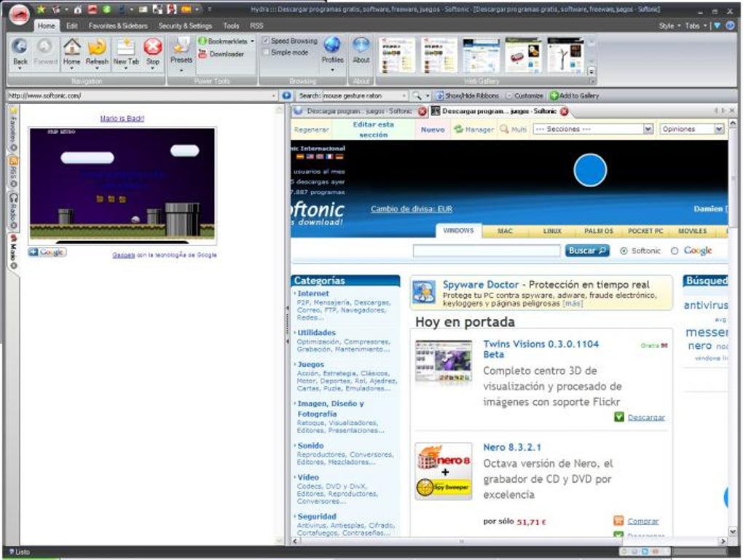Open the Secciones dropdown
Viewport: 743px width, 560px height.
(x=648, y=129)
